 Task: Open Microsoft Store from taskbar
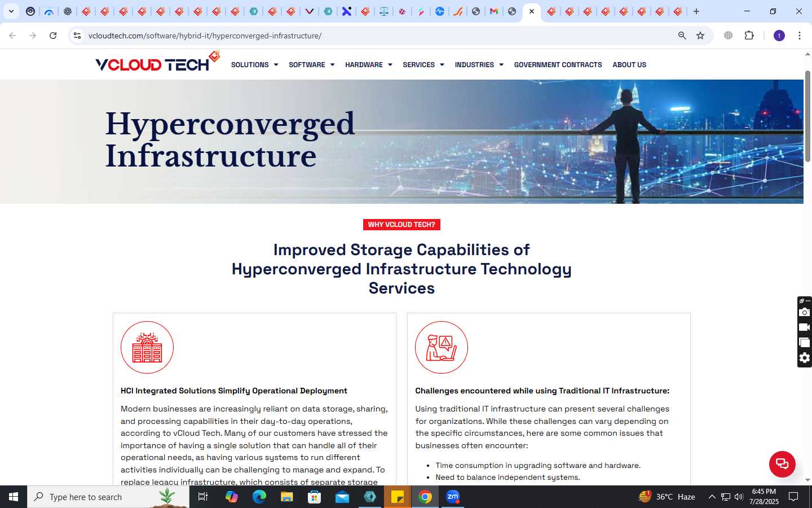314,497
